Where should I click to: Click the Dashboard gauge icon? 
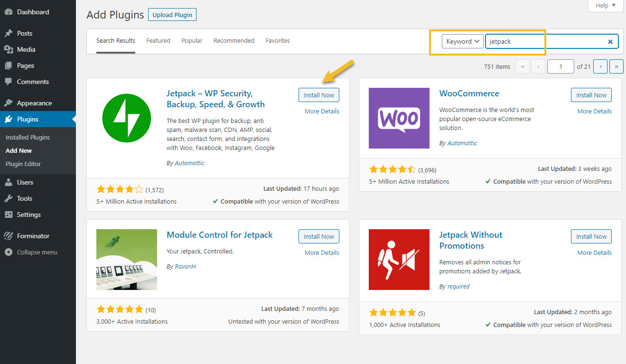8,12
